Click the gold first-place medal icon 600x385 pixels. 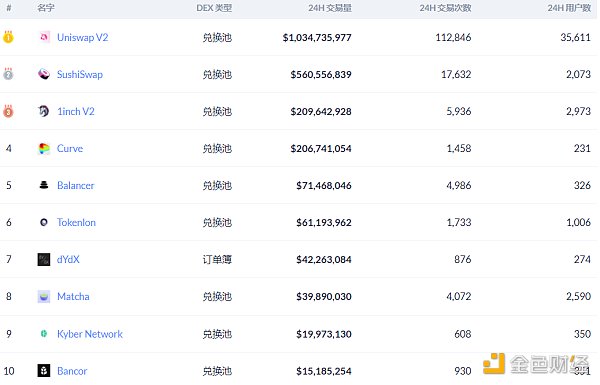click(8, 37)
